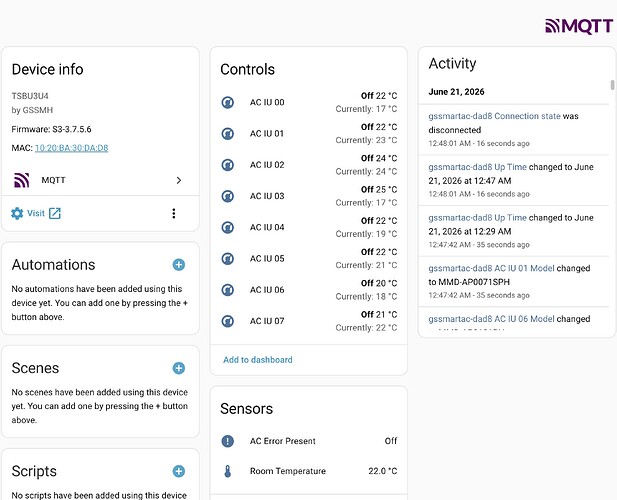Click the MQTT label in Device info
617x500 pixels.
tap(54, 180)
